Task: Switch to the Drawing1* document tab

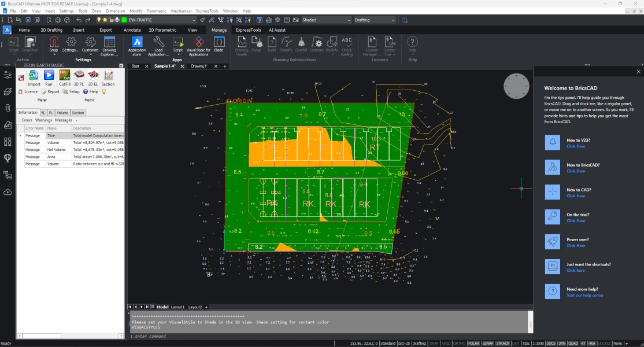Action: [199, 66]
